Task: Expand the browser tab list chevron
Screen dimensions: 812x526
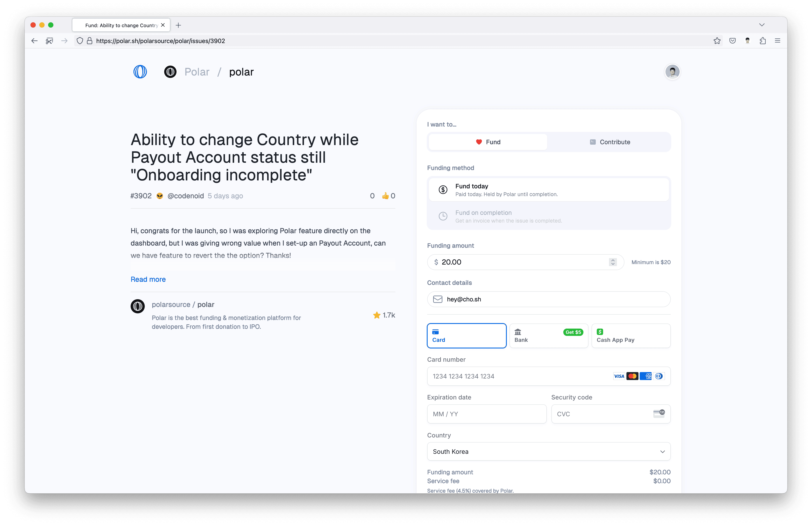Action: click(x=761, y=25)
